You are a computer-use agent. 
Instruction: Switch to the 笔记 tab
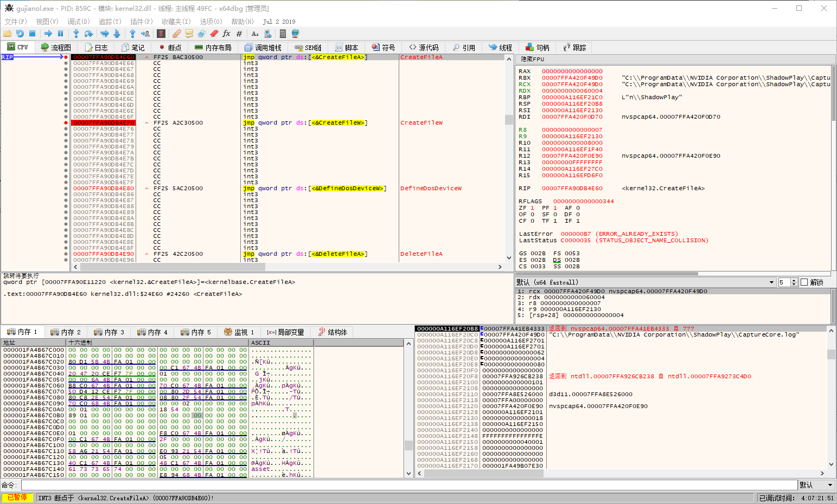click(133, 48)
